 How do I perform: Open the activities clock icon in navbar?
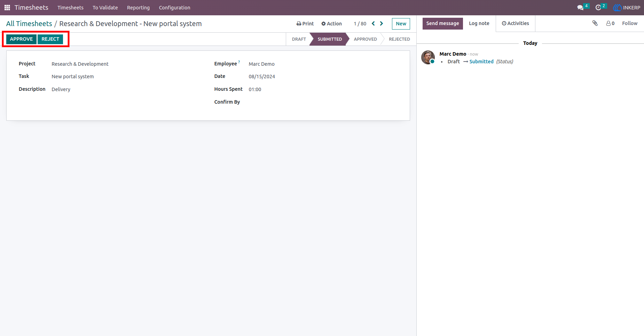(x=598, y=8)
